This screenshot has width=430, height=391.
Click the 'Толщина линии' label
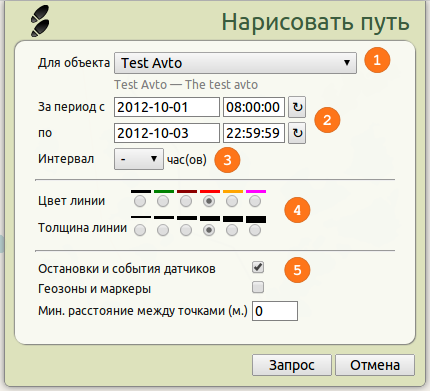point(82,228)
